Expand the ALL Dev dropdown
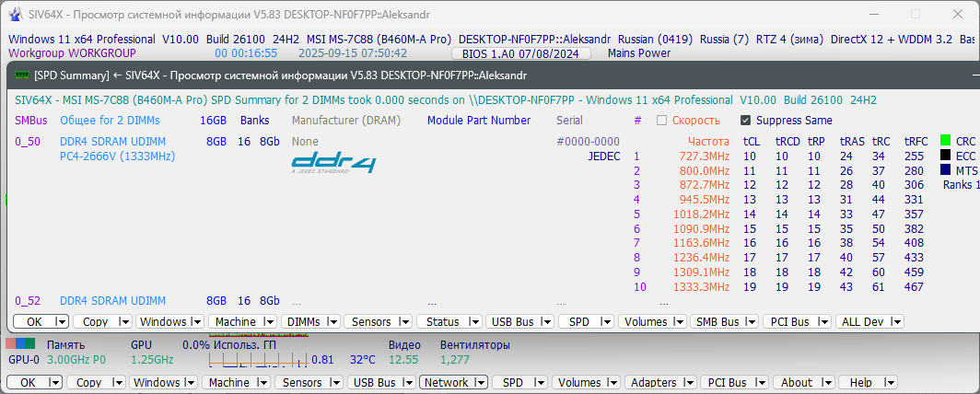This screenshot has height=394, width=980. 896,322
